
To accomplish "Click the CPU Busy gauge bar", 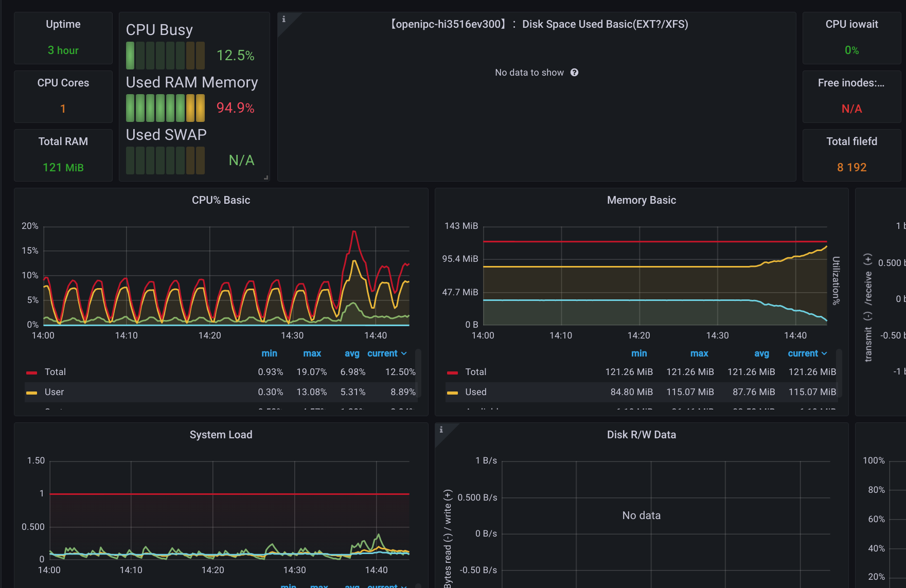I will tap(165, 55).
